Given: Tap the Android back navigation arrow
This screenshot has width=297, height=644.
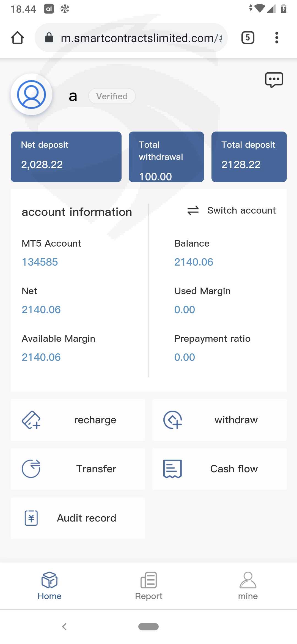Looking at the screenshot, I should coord(64,627).
